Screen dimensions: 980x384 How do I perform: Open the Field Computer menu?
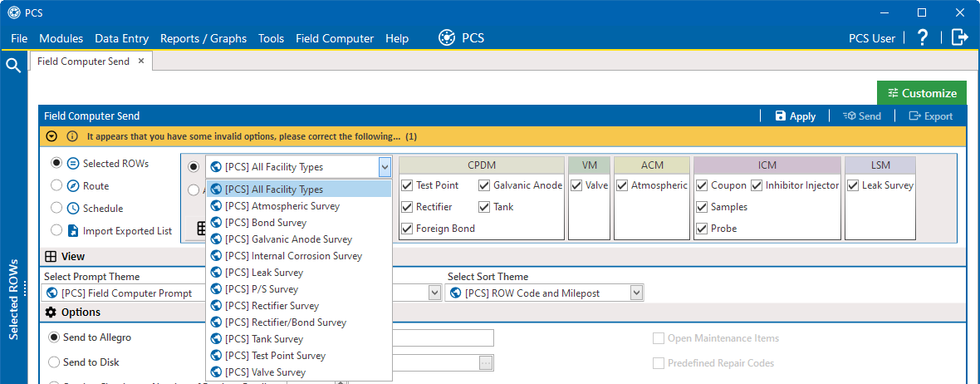pos(335,38)
